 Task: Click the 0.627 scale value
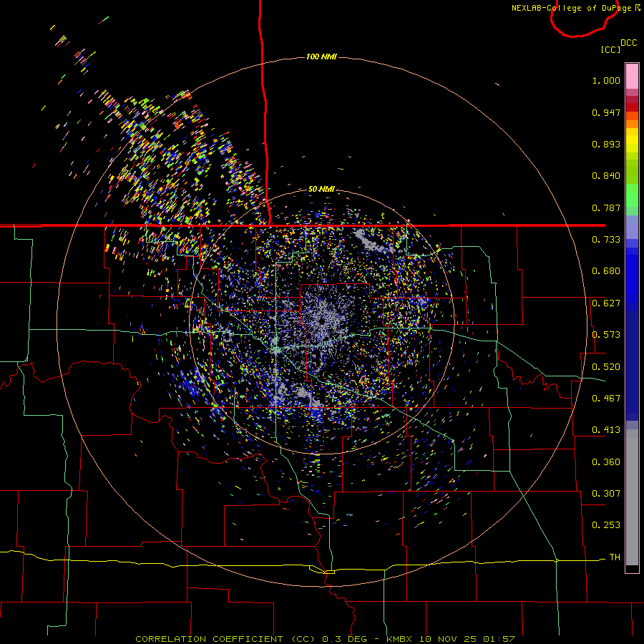point(606,303)
